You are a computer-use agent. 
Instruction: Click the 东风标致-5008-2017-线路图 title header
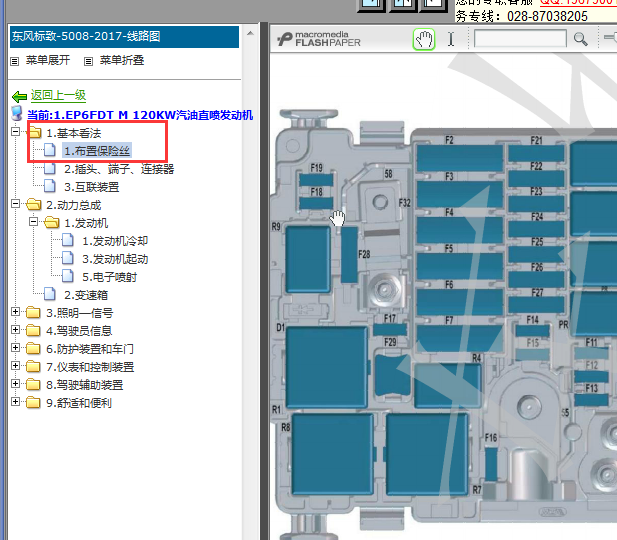click(124, 37)
